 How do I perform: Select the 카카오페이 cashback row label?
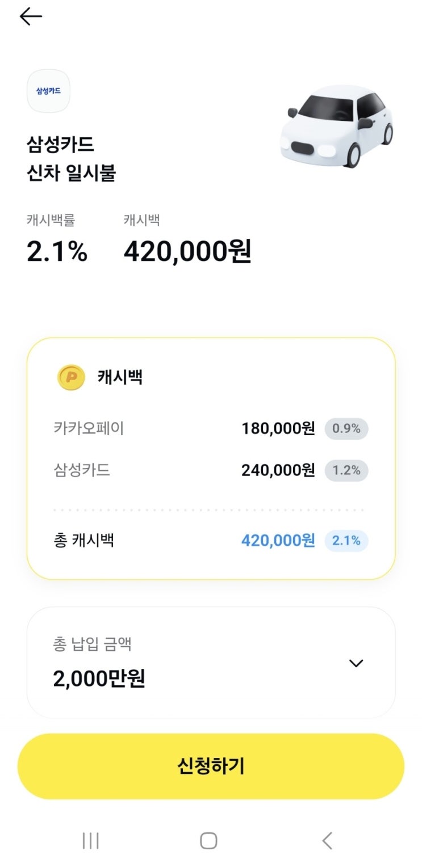tap(89, 428)
